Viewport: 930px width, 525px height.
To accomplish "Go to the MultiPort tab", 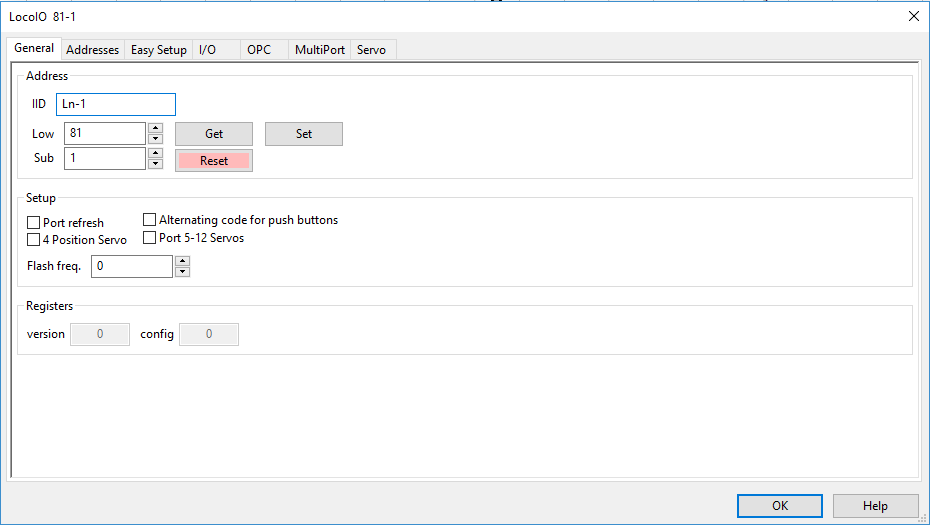I will click(x=319, y=50).
